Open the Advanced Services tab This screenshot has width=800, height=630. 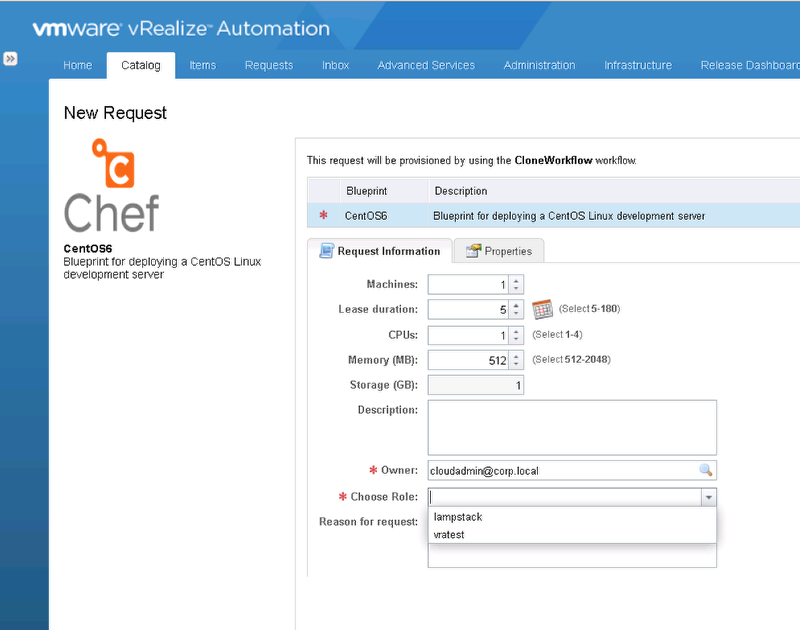pyautogui.click(x=426, y=65)
